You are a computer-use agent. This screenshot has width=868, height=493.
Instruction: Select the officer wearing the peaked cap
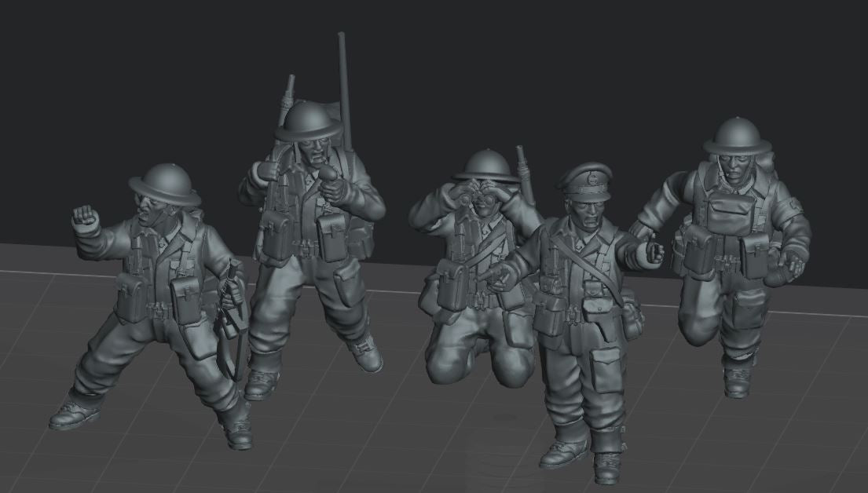[585, 314]
